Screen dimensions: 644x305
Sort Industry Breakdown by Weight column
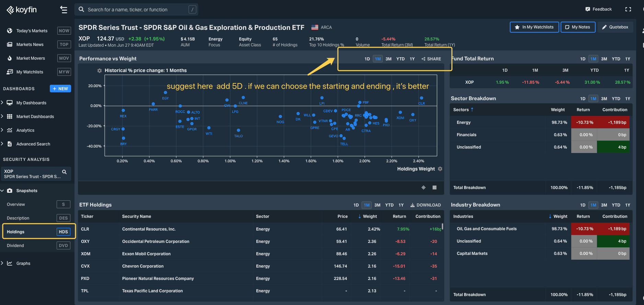click(x=558, y=216)
